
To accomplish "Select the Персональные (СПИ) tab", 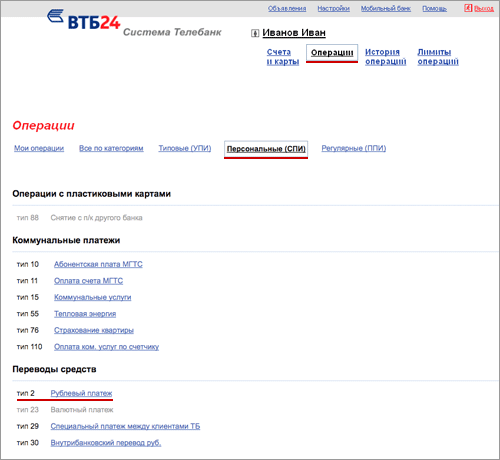I will [266, 149].
